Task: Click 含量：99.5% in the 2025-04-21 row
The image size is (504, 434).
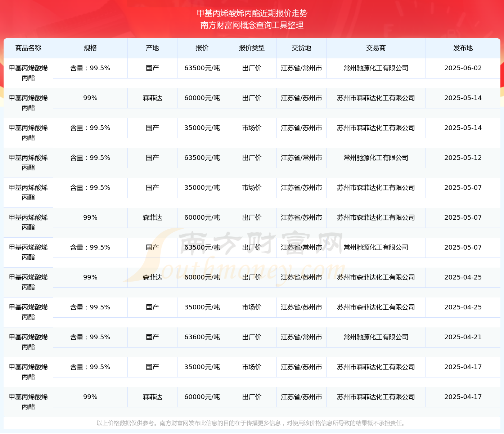Action: [x=90, y=337]
